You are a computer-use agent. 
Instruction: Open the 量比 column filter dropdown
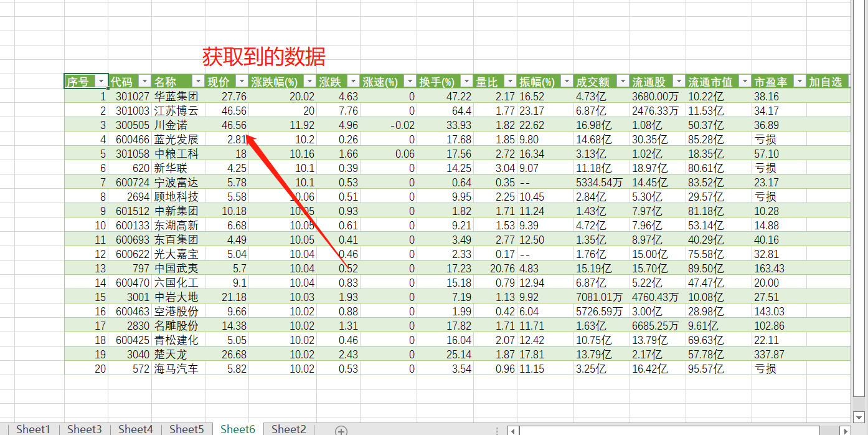click(510, 82)
